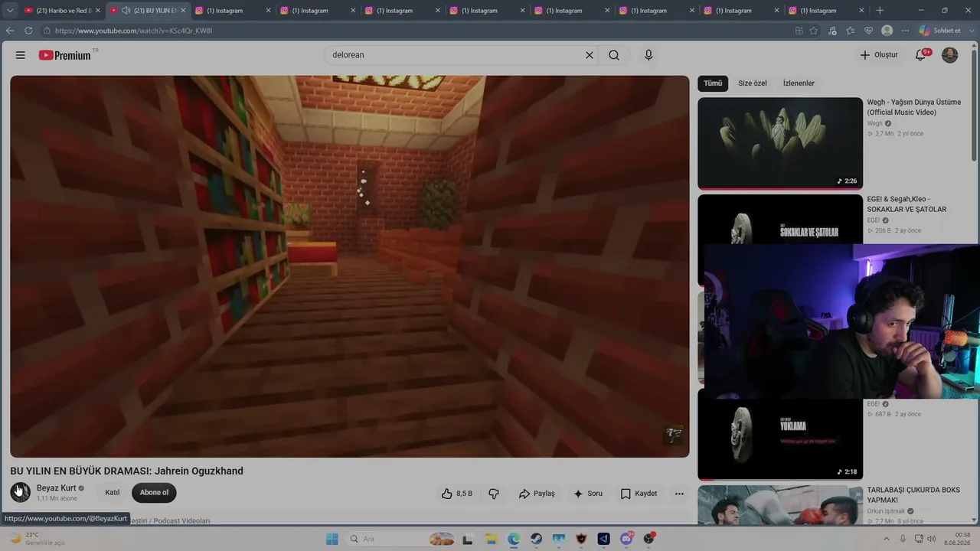Open OBS Studio from the taskbar

(649, 539)
